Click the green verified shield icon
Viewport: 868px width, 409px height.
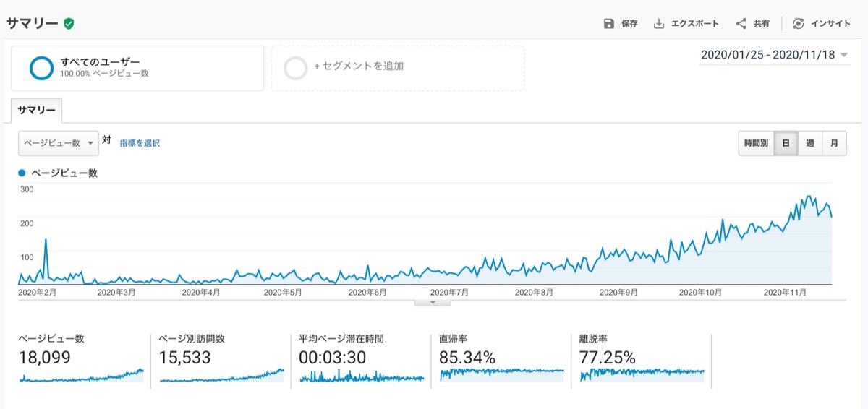pyautogui.click(x=69, y=23)
